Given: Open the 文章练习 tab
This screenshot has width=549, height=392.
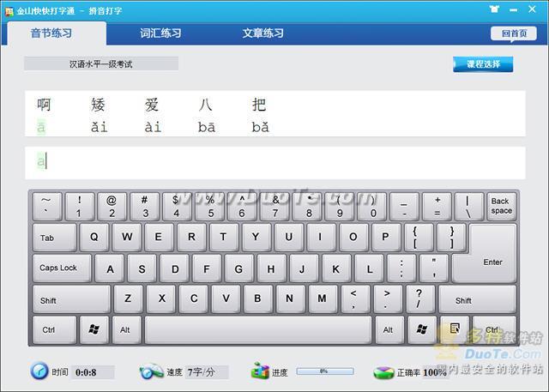Looking at the screenshot, I should [263, 33].
